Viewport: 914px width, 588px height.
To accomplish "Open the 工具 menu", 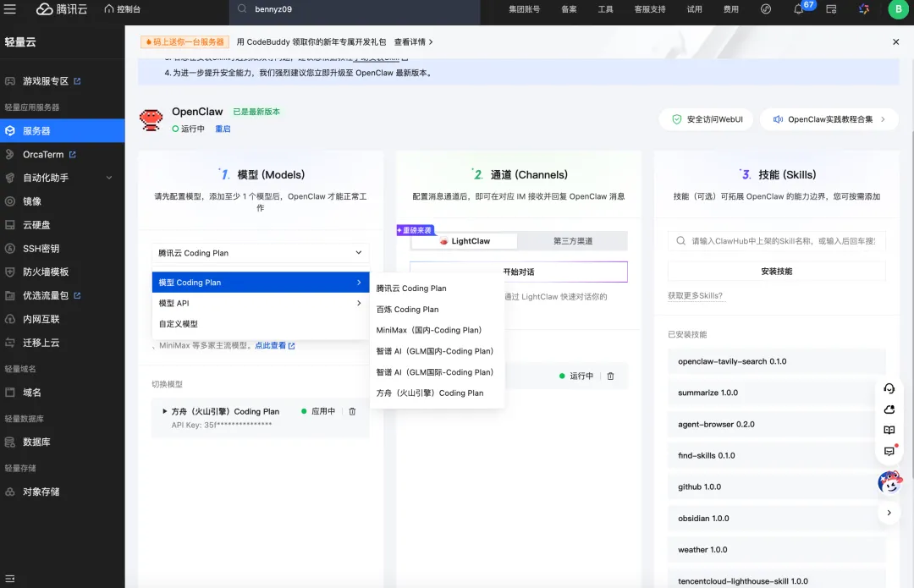I will point(605,9).
